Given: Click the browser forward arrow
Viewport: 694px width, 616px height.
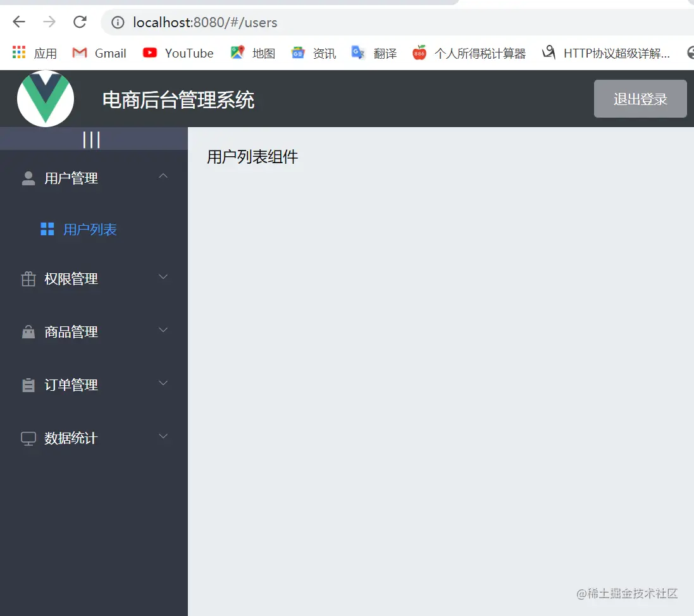Looking at the screenshot, I should tap(49, 22).
